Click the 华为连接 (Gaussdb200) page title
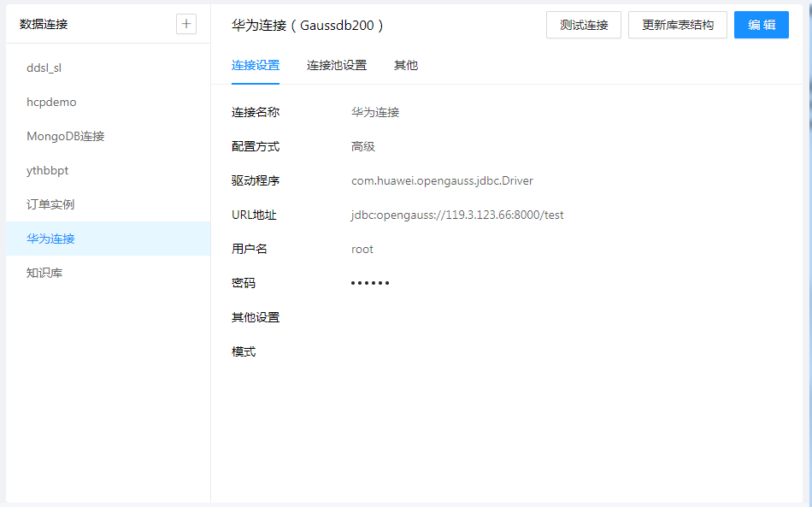 click(x=308, y=25)
